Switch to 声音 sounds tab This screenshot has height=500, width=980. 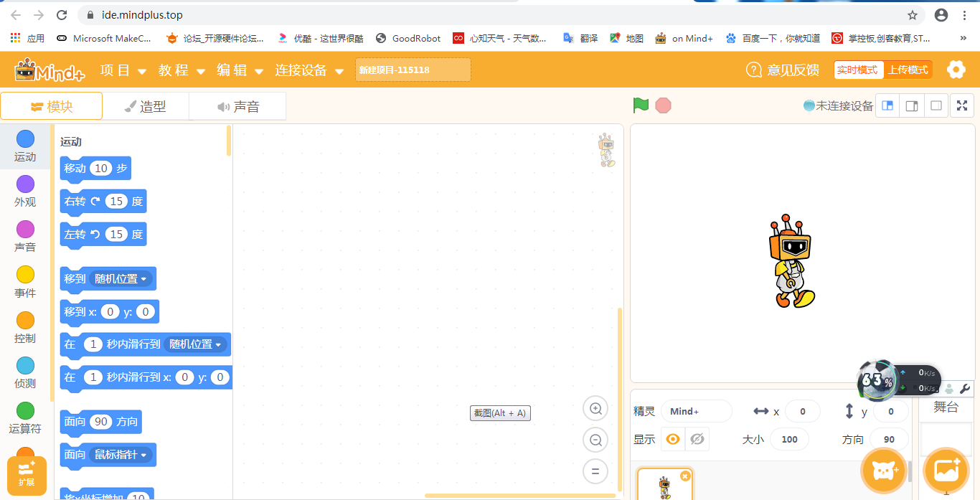(x=237, y=106)
